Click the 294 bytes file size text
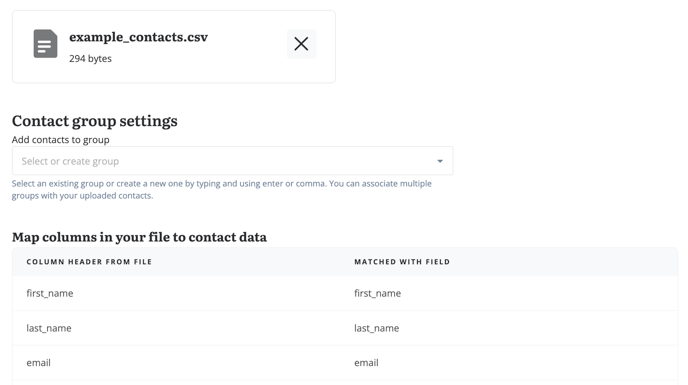This screenshot has width=688, height=385. [90, 59]
